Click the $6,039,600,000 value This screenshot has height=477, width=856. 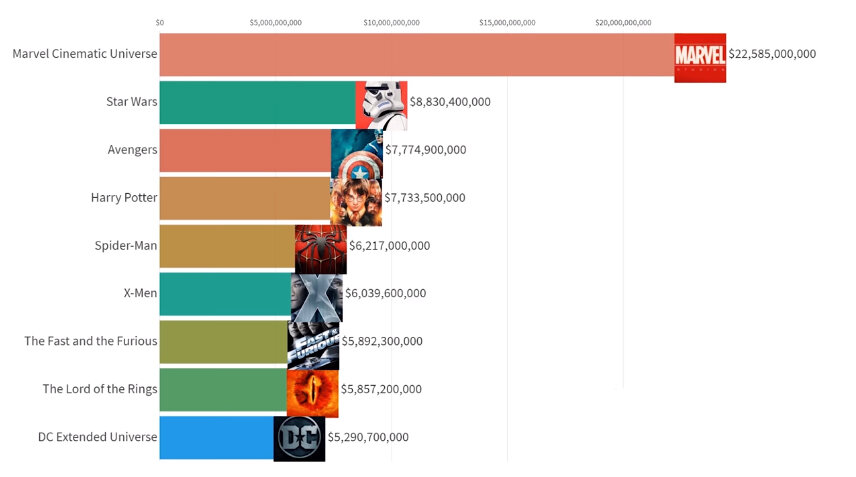pyautogui.click(x=385, y=294)
